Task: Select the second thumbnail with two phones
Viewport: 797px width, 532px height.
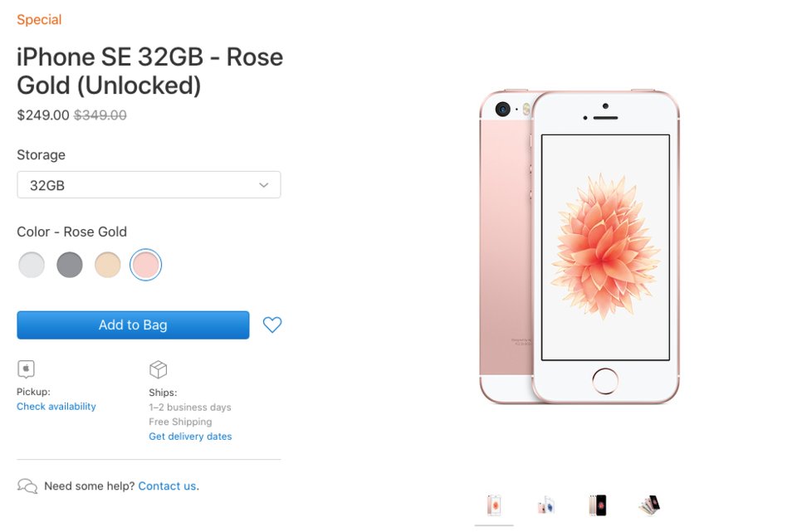Action: 545,505
